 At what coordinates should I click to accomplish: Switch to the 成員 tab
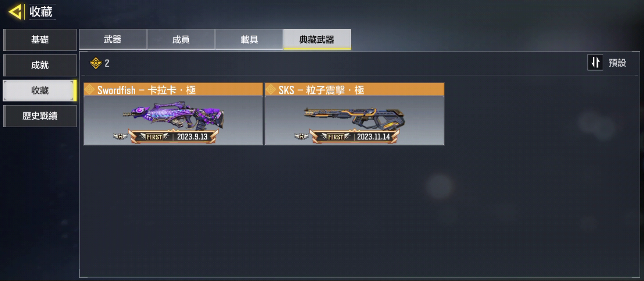tap(181, 39)
